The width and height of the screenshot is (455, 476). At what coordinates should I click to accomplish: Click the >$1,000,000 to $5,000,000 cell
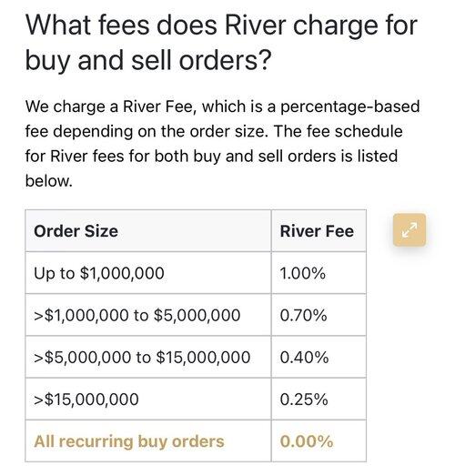[x=148, y=315]
